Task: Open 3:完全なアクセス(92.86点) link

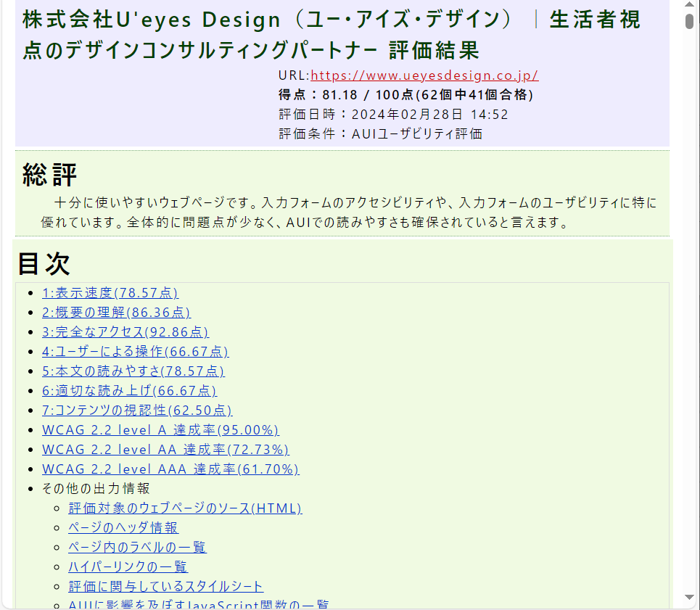Action: coord(125,332)
